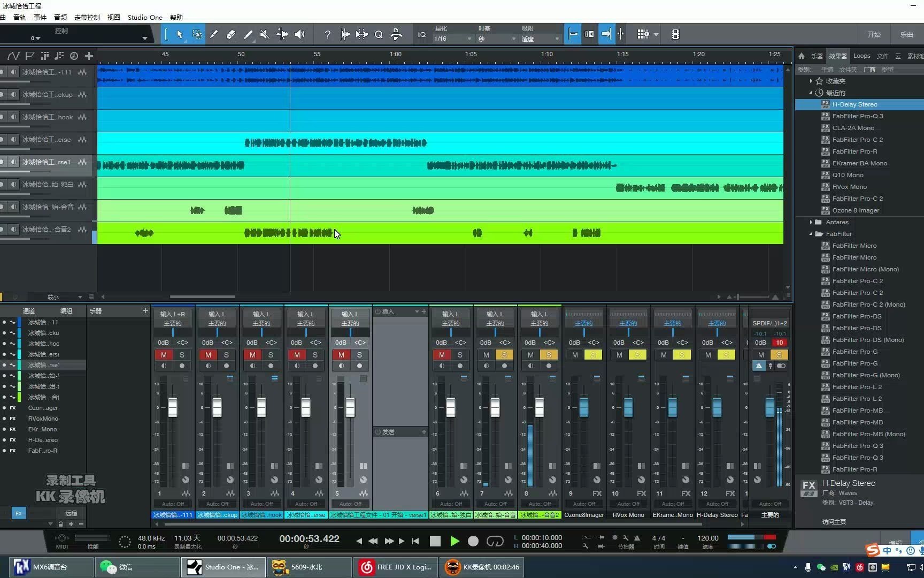Click the 1:00 mark on the timeline ruler

[x=395, y=54]
